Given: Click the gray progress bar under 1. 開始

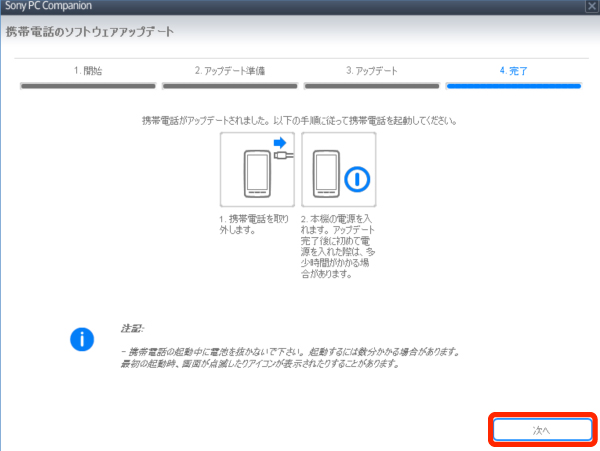Looking at the screenshot, I should click(x=87, y=85).
